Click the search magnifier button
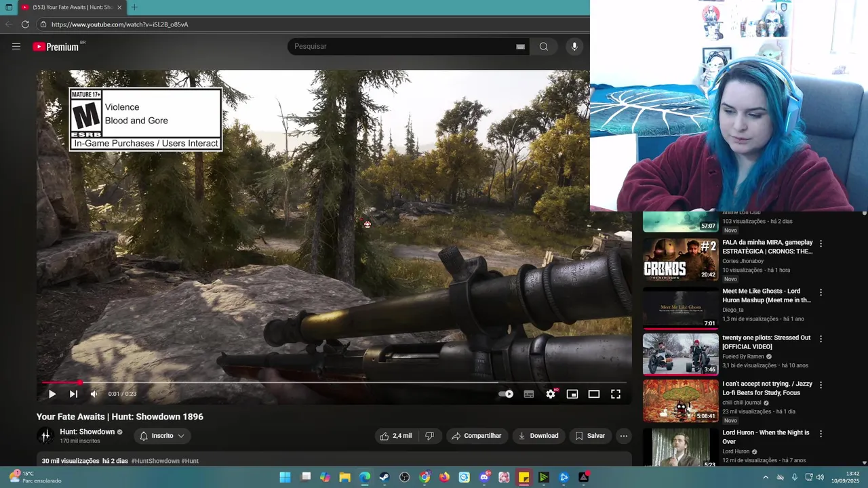 pos(544,46)
